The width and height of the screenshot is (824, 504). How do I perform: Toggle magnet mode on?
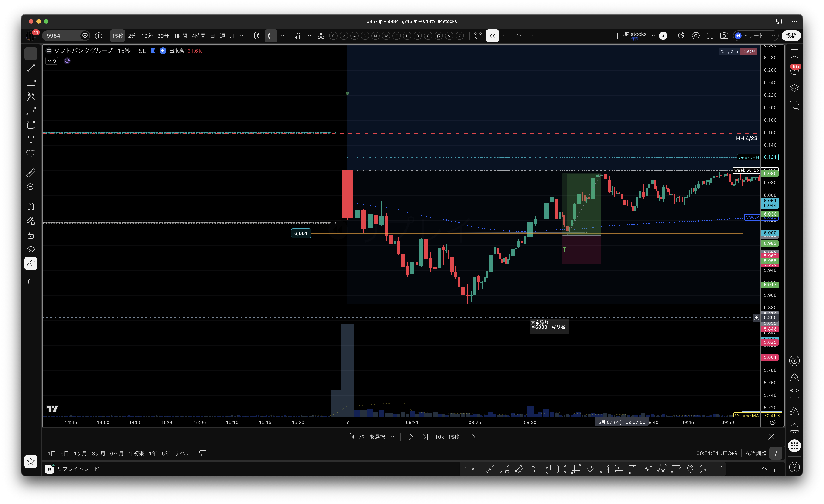(x=31, y=206)
